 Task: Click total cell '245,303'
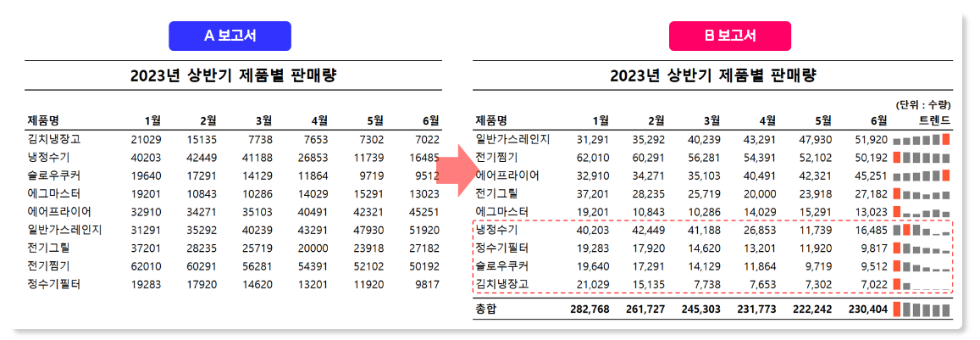[x=700, y=309]
